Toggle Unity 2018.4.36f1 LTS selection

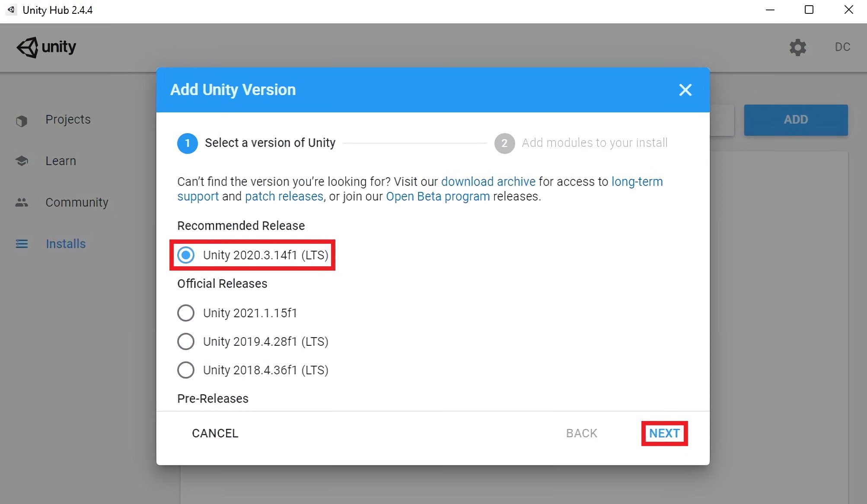point(186,370)
